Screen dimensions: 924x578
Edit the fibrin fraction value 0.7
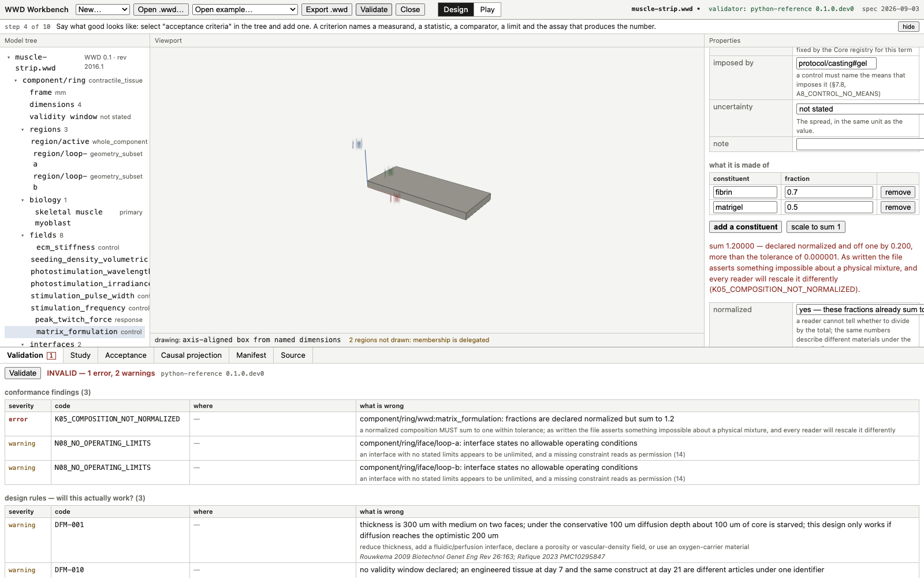coord(828,192)
